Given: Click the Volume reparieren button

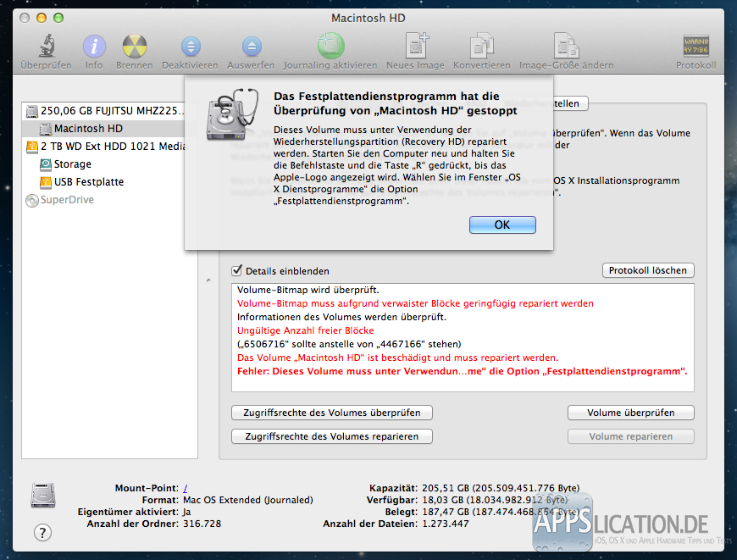Looking at the screenshot, I should point(631,436).
